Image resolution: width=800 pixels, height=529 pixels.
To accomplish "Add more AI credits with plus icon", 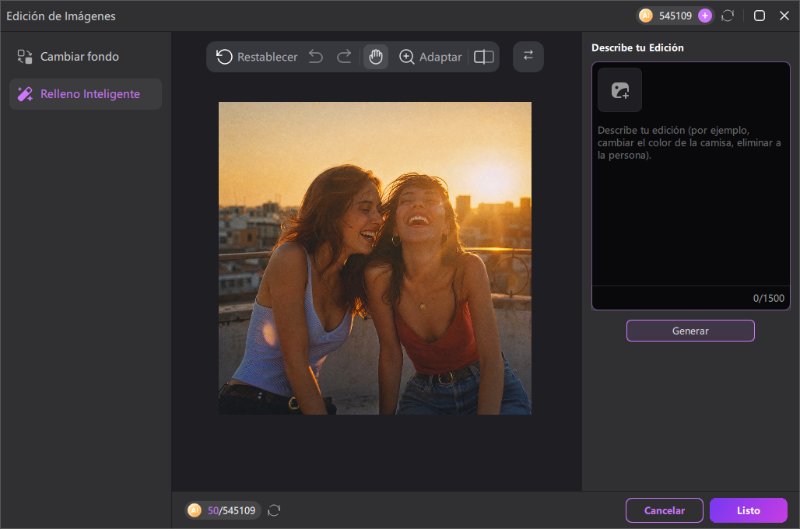I will [705, 16].
